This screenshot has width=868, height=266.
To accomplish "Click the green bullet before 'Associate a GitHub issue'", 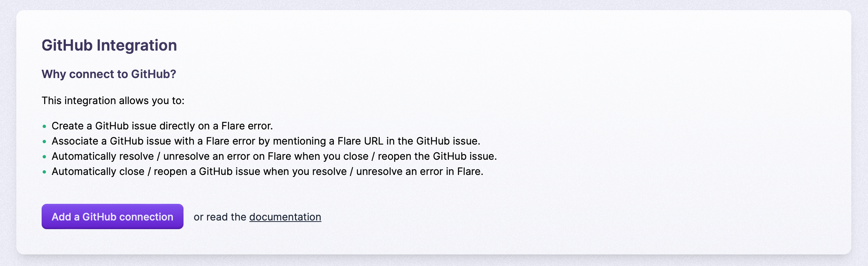I will [x=45, y=141].
